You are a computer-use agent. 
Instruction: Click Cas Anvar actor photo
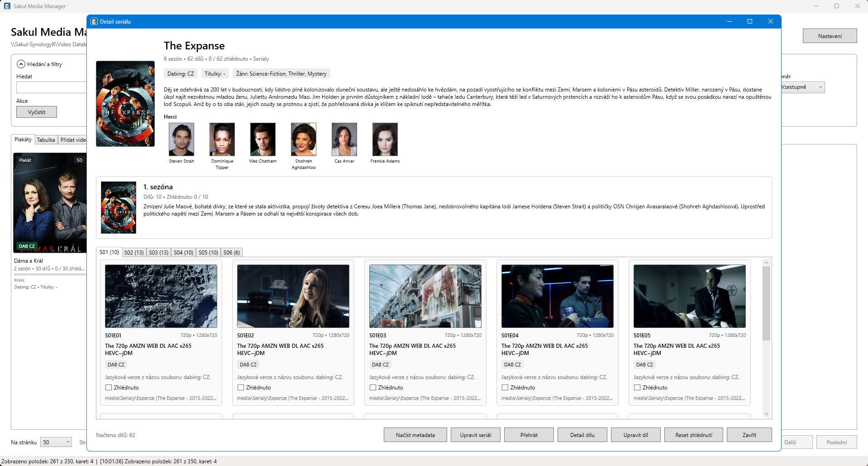point(344,139)
